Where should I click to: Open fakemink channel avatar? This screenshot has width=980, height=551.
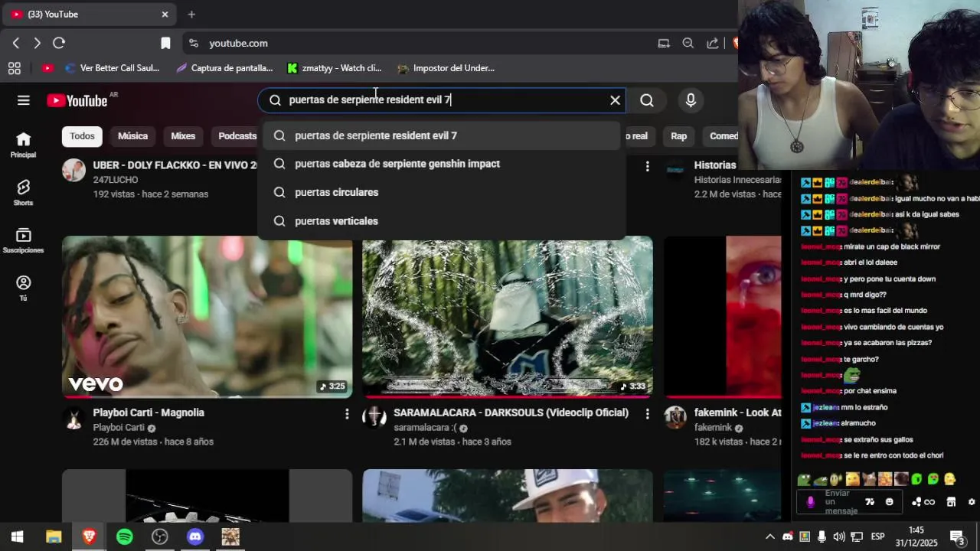click(x=675, y=418)
